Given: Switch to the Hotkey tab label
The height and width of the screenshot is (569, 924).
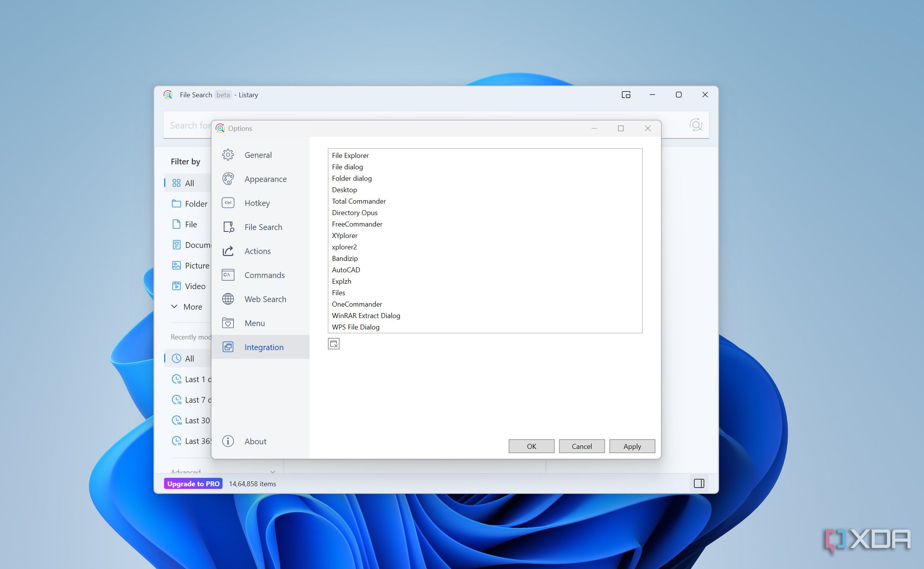Looking at the screenshot, I should point(257,203).
